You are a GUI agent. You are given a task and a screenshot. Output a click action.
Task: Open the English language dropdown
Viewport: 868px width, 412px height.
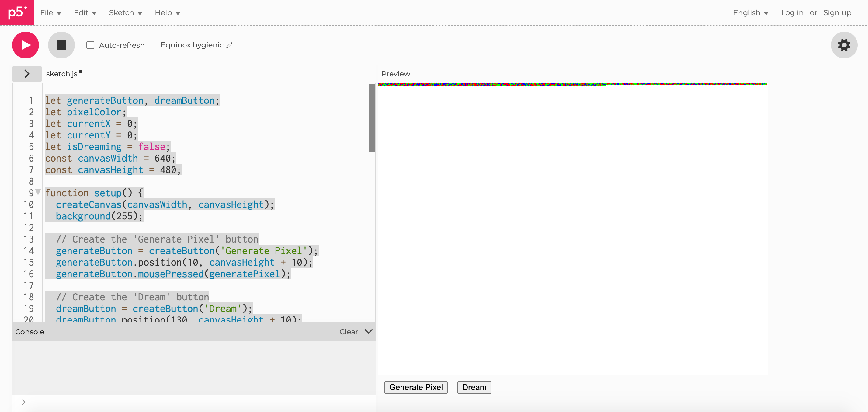pyautogui.click(x=750, y=13)
